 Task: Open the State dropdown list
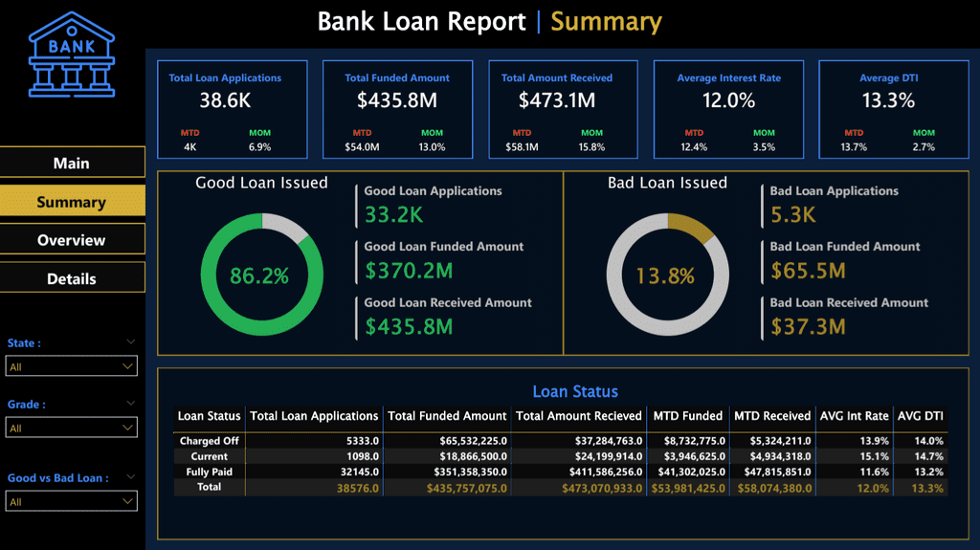coord(71,366)
